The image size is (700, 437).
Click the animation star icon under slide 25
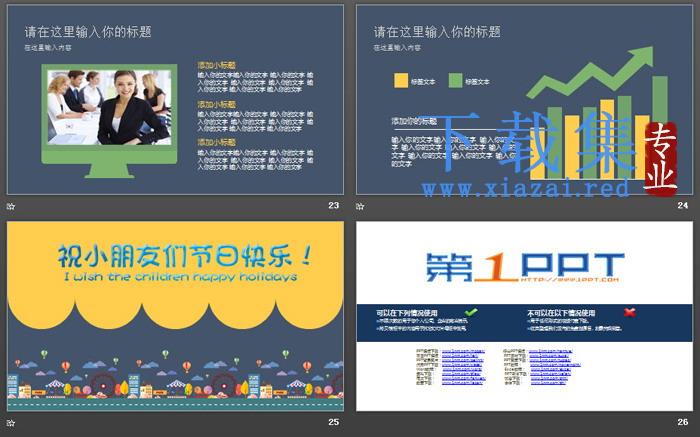[x=11, y=422]
